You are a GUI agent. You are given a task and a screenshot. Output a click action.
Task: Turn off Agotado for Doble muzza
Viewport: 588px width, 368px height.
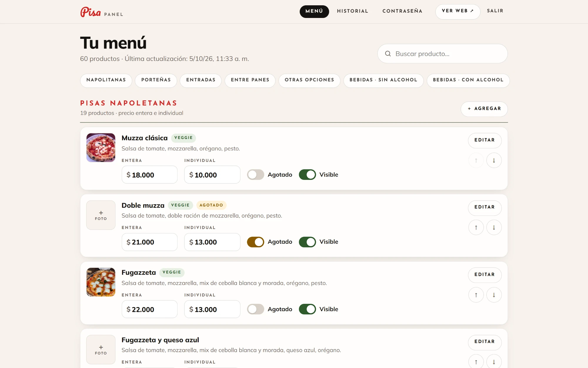255,242
